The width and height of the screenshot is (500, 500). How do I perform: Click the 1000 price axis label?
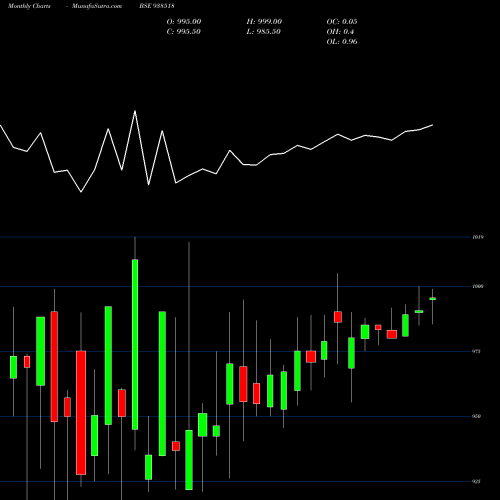478,286
